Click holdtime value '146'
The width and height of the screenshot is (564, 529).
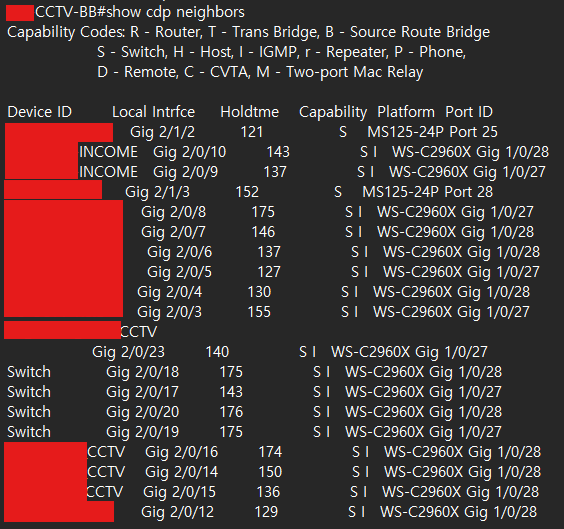263,232
